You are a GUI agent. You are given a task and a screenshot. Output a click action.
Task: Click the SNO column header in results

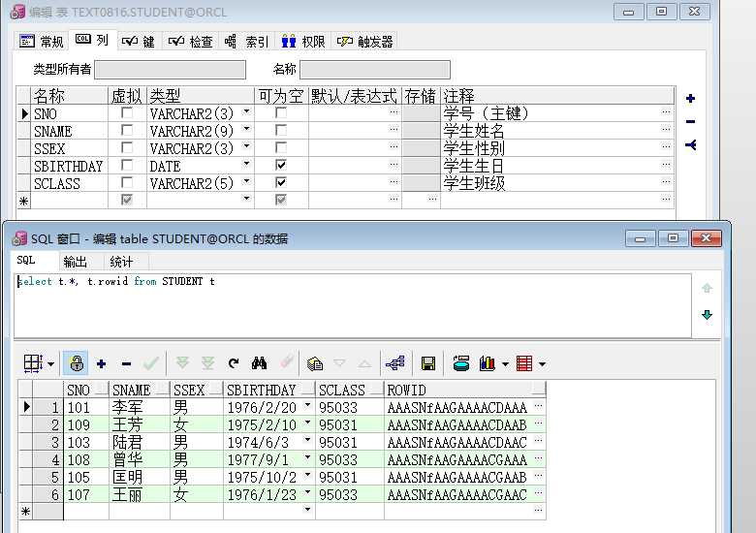pyautogui.click(x=86, y=390)
